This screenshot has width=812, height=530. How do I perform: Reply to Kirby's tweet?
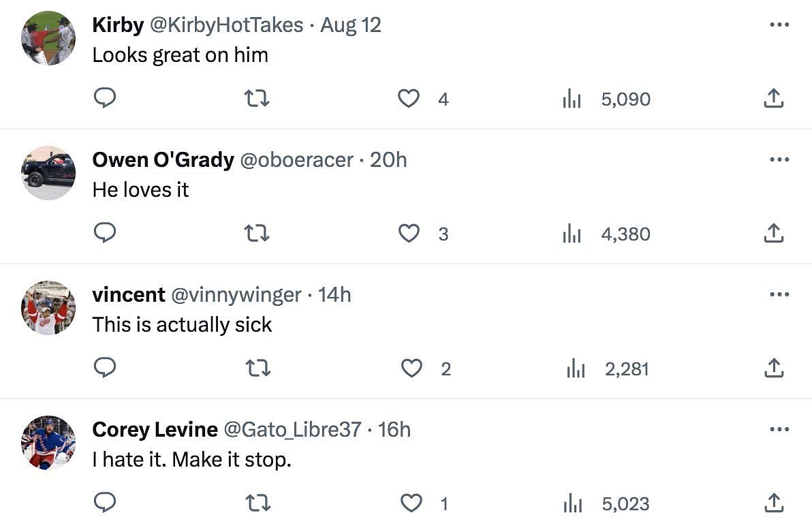104,99
